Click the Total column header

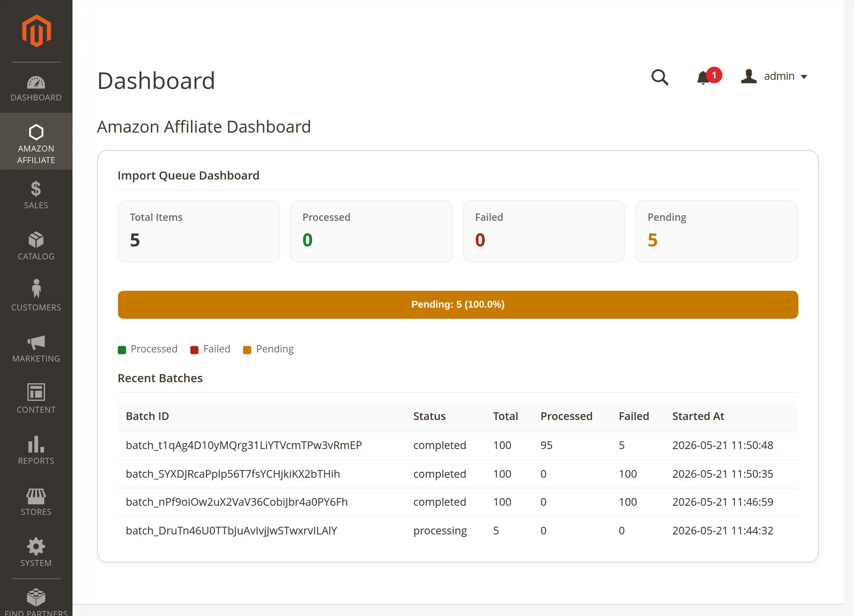coord(506,416)
